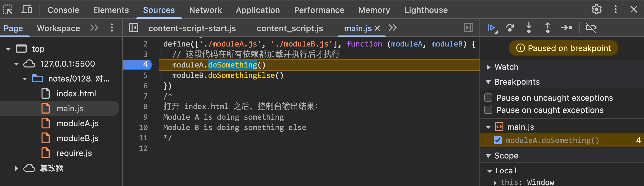Switch to the Network tab
The width and height of the screenshot is (644, 186).
pos(205,10)
